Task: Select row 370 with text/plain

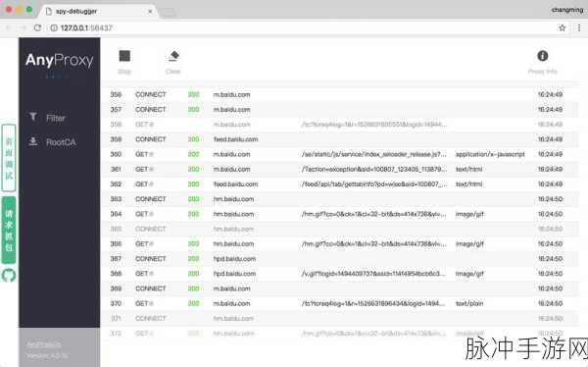Action: (339, 303)
